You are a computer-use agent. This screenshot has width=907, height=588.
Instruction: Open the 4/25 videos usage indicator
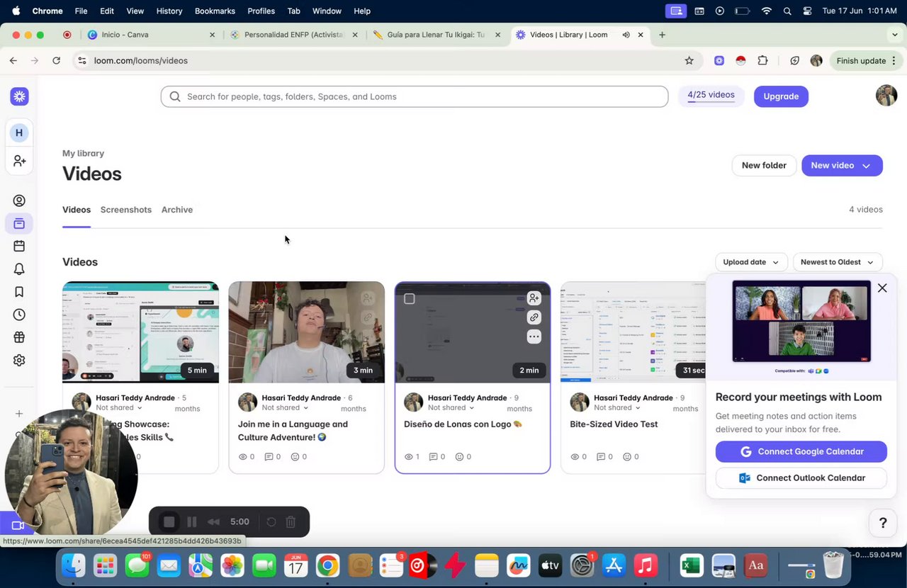pos(711,96)
